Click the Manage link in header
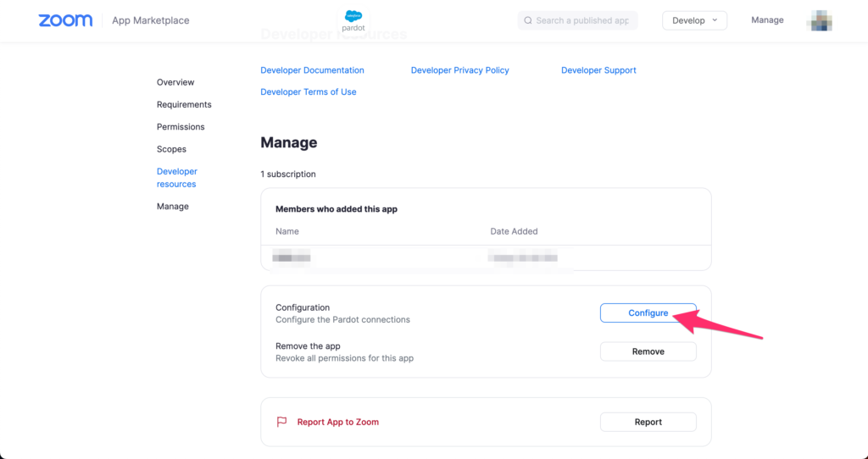The height and width of the screenshot is (459, 868). coord(767,20)
